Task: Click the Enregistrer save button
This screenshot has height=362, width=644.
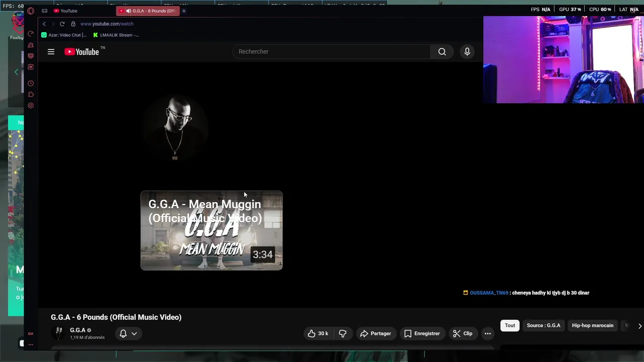Action: click(x=422, y=333)
